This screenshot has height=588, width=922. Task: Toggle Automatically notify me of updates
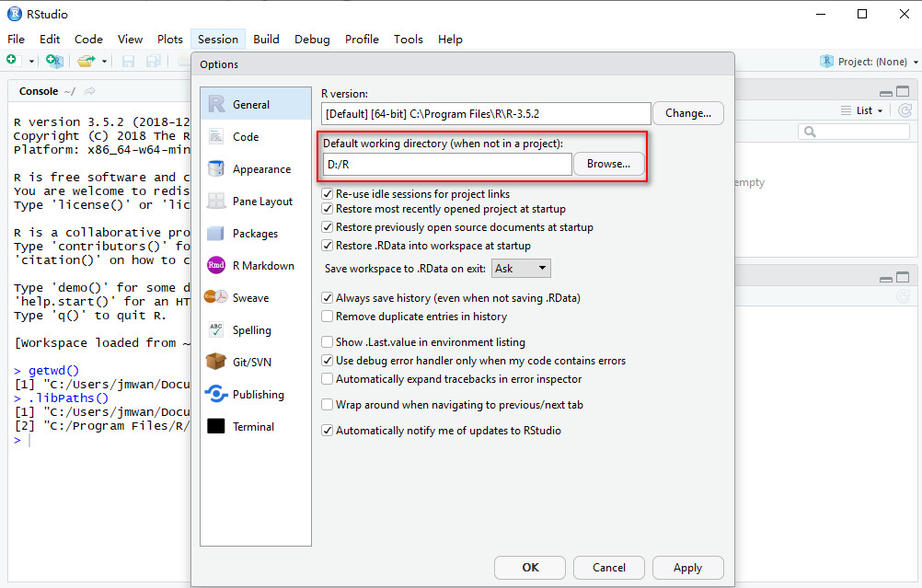328,431
